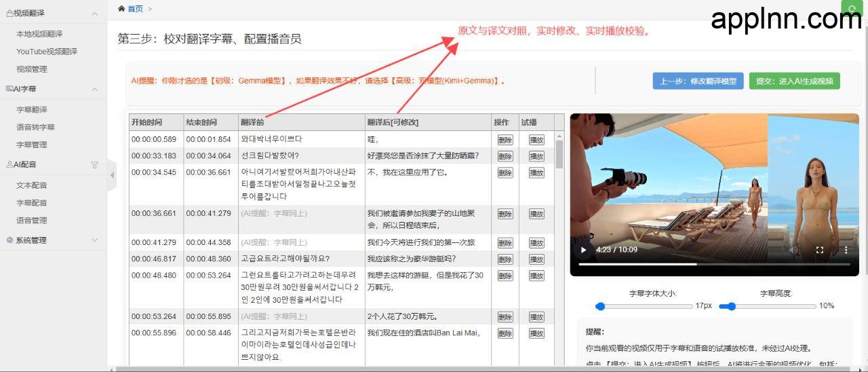Collapse the 视频翻译 menu chevron

[95, 13]
